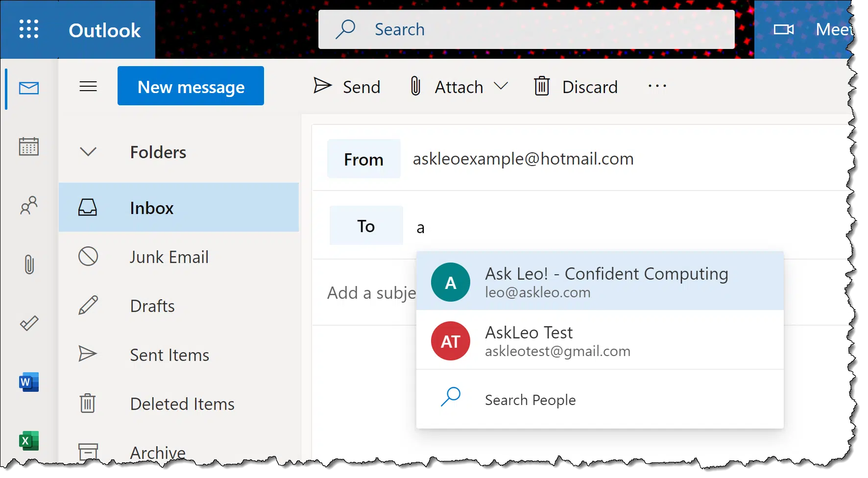Open People from the left rail
This screenshot has height=478, width=868.
(x=29, y=205)
